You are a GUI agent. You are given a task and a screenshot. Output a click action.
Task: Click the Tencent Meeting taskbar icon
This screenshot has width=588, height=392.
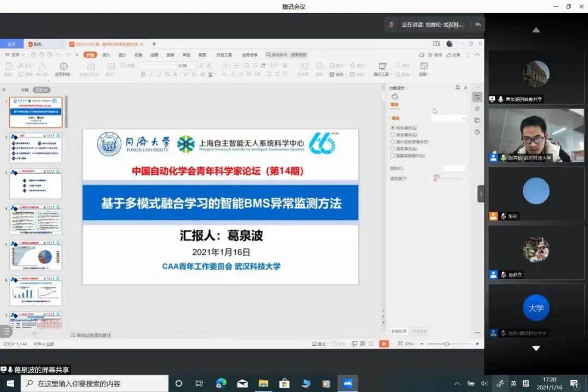[x=347, y=383]
